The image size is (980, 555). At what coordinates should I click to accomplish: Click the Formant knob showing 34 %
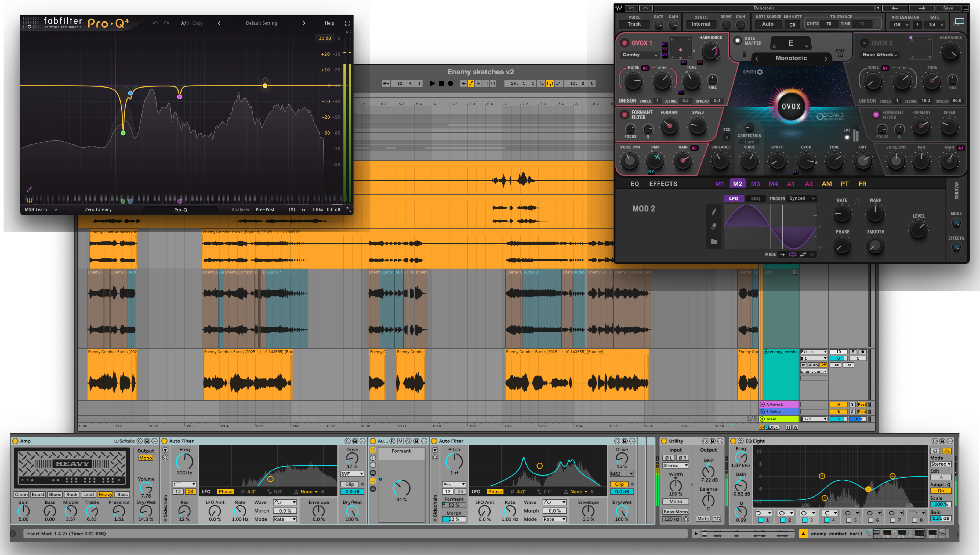point(401,488)
